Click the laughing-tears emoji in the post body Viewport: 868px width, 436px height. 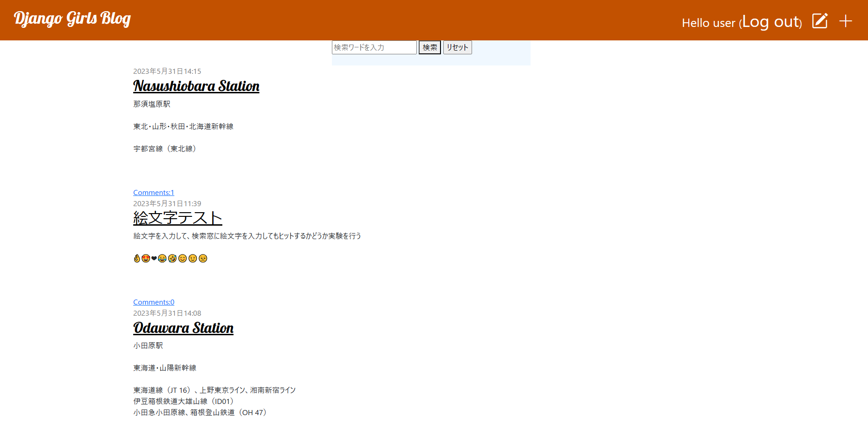(162, 259)
